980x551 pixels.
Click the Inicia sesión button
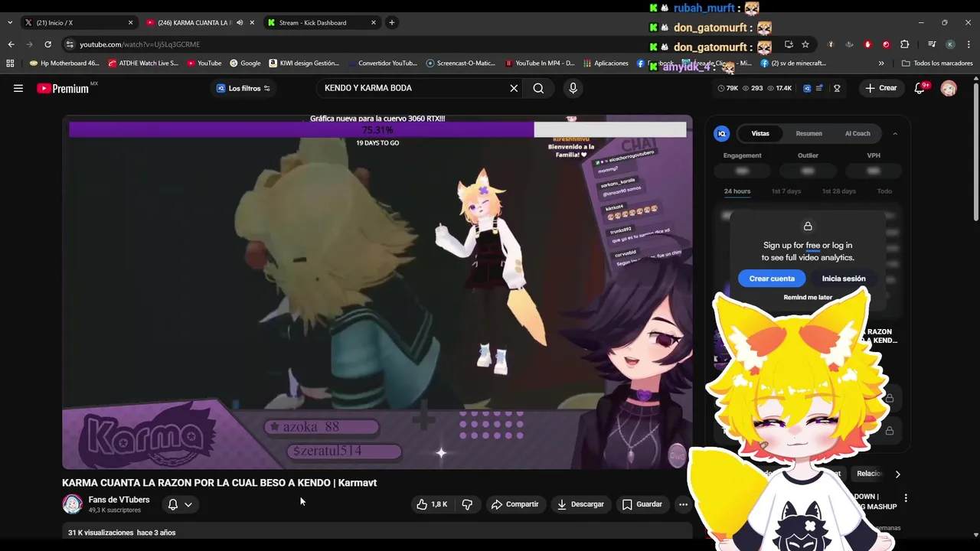point(844,279)
